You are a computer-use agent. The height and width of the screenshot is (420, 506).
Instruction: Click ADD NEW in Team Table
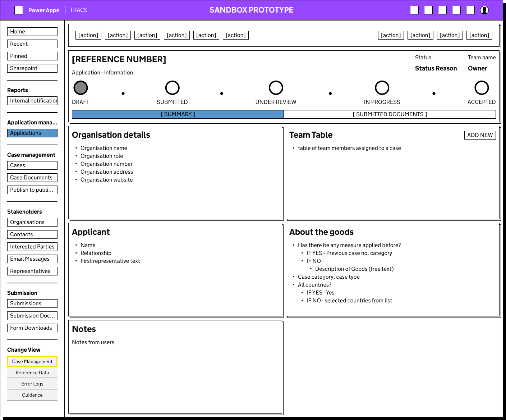click(x=480, y=135)
